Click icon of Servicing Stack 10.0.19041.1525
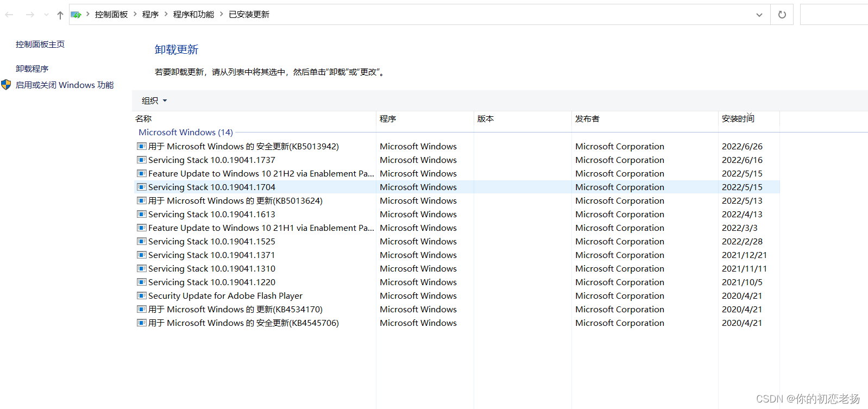Screen dimensions: 868x409 [142, 241]
